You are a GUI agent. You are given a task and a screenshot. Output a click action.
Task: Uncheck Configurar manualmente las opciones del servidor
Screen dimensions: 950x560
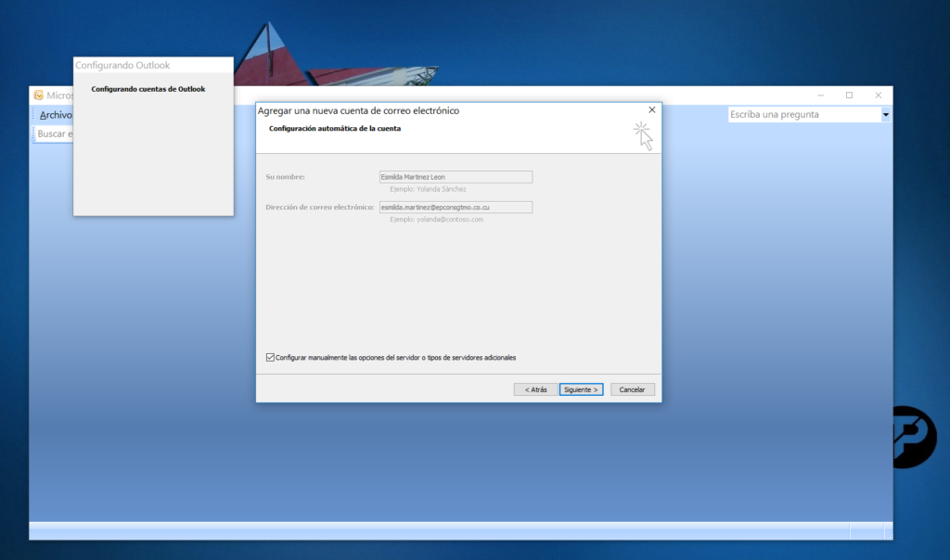(x=270, y=357)
